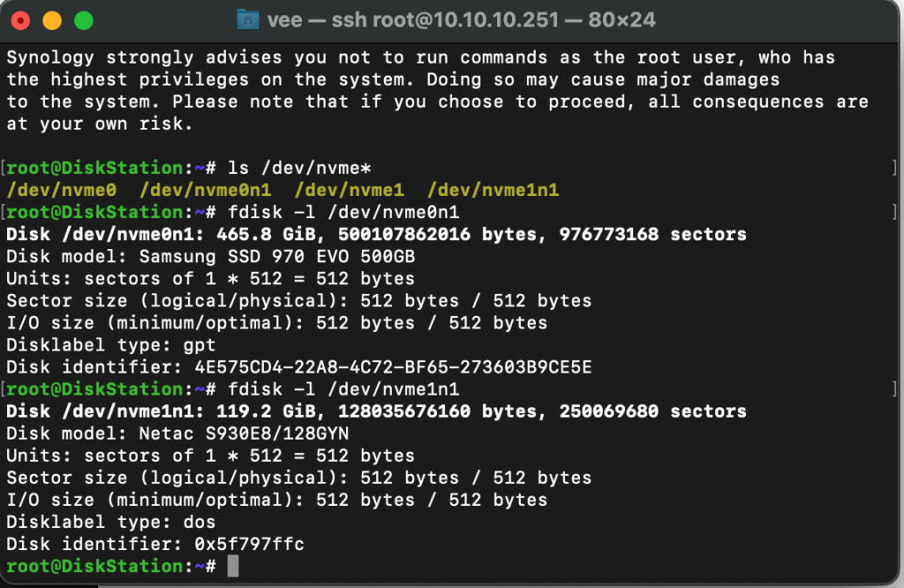Maximize window using green button
The height and width of the screenshot is (588, 904).
click(84, 21)
